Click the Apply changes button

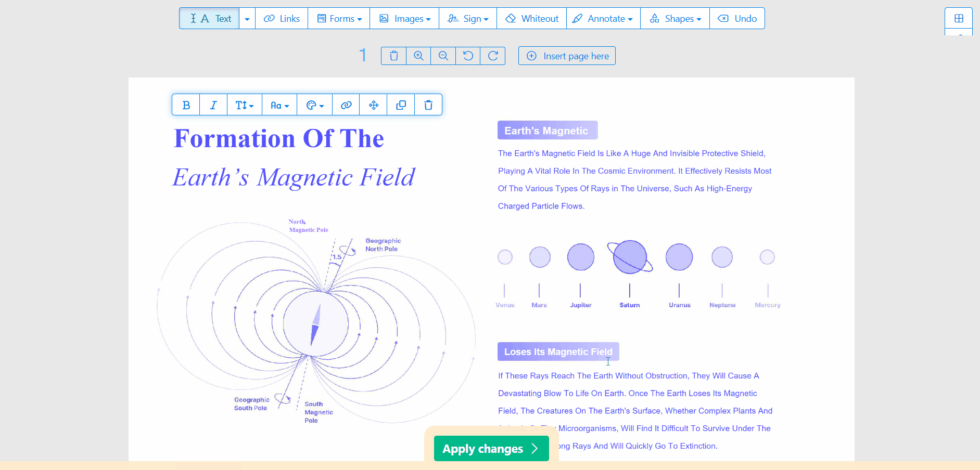491,449
